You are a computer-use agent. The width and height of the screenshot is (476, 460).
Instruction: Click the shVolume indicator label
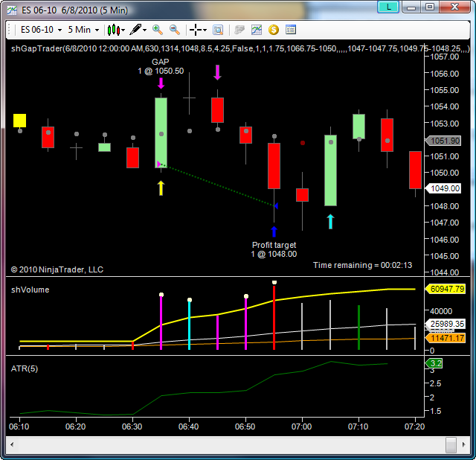pyautogui.click(x=30, y=290)
